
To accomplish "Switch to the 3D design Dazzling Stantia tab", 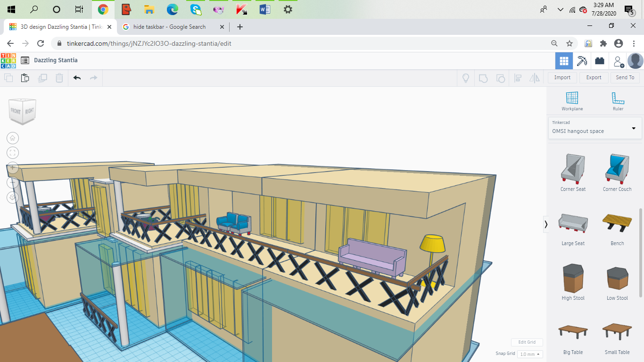I will (x=60, y=27).
